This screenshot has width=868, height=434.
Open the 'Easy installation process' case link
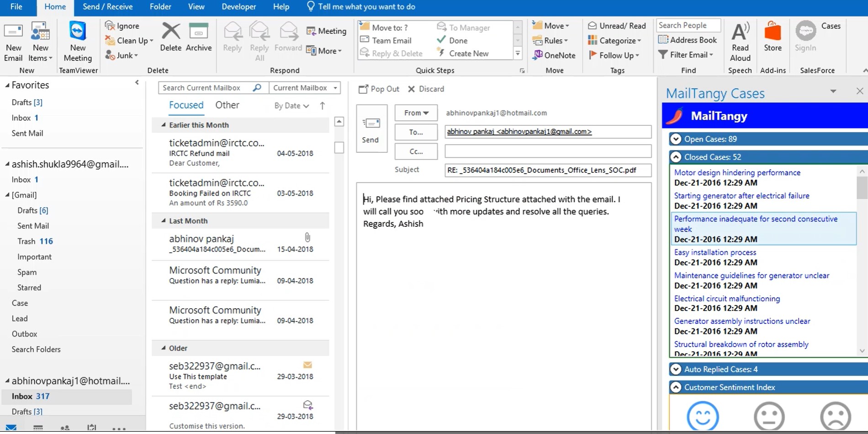(715, 252)
